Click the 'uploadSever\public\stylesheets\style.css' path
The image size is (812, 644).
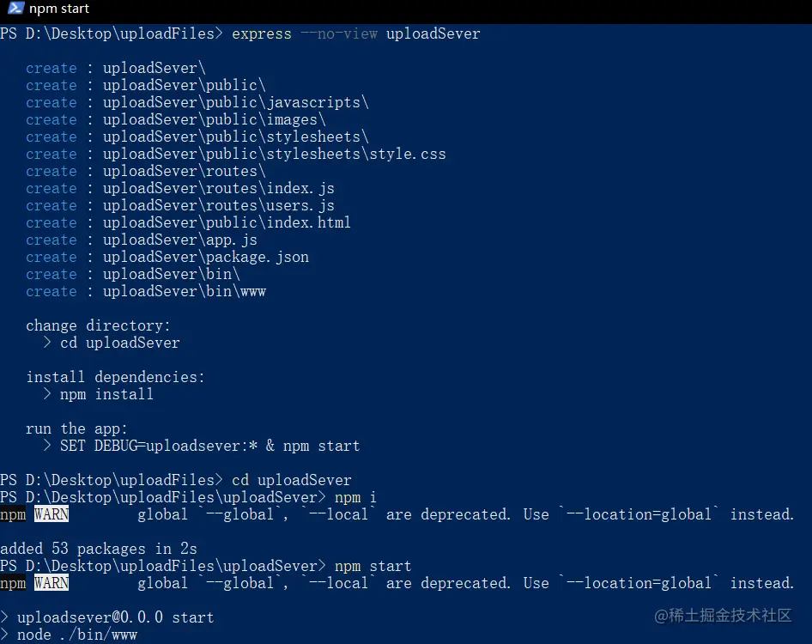coord(275,154)
